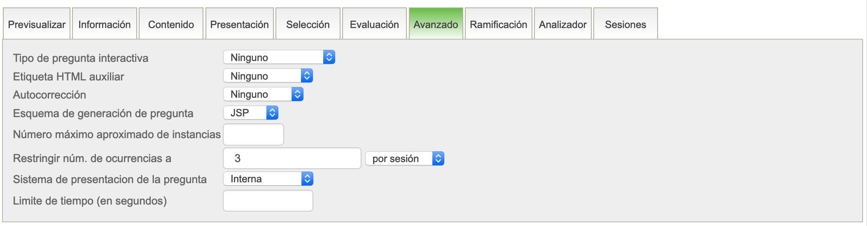Open the Ramificación tab
The width and height of the screenshot is (868, 226).
point(498,24)
